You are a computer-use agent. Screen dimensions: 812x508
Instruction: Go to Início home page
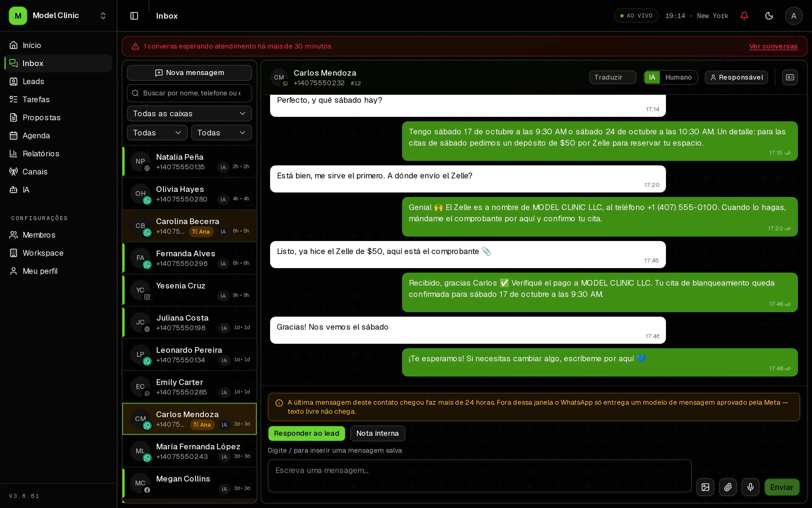click(x=58, y=45)
